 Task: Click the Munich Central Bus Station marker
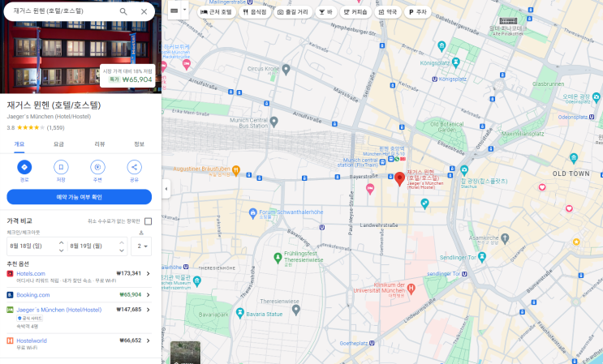[274, 122]
